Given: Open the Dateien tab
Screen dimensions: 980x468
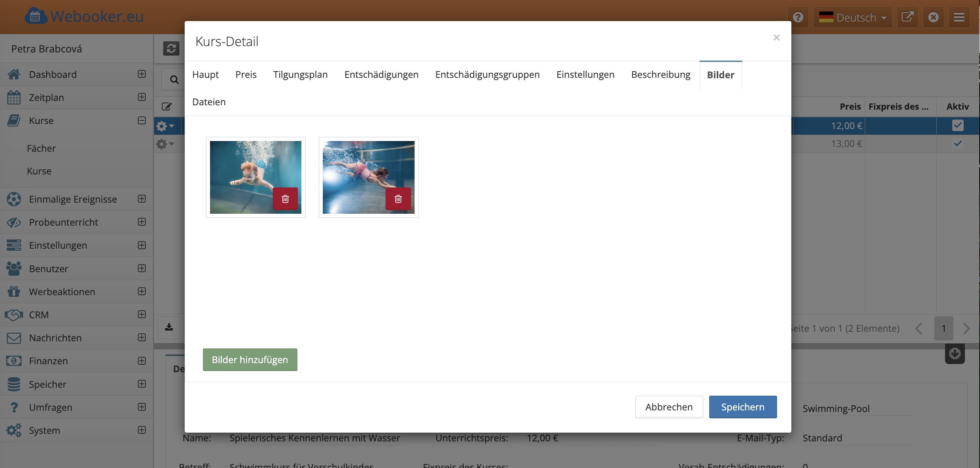Looking at the screenshot, I should (209, 102).
